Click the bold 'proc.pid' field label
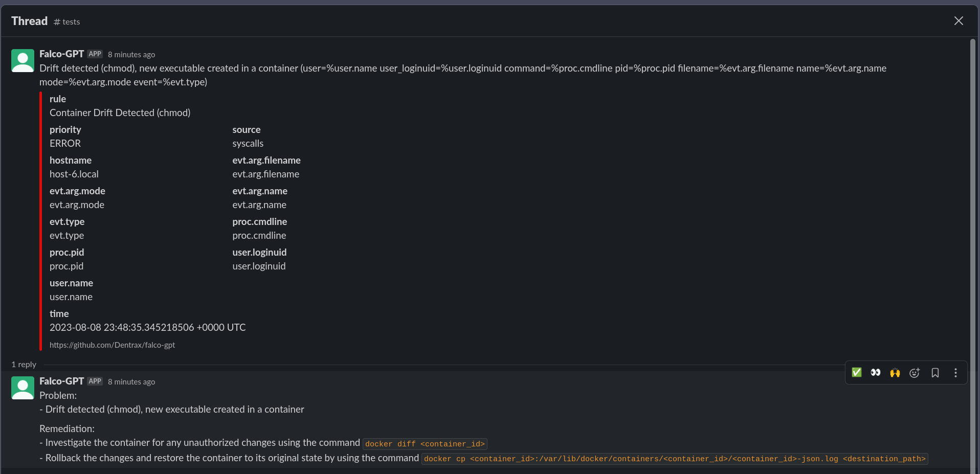The image size is (980, 474). tap(66, 252)
